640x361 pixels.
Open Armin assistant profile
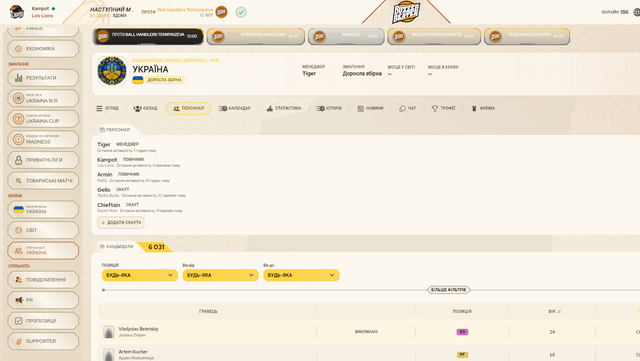104,174
